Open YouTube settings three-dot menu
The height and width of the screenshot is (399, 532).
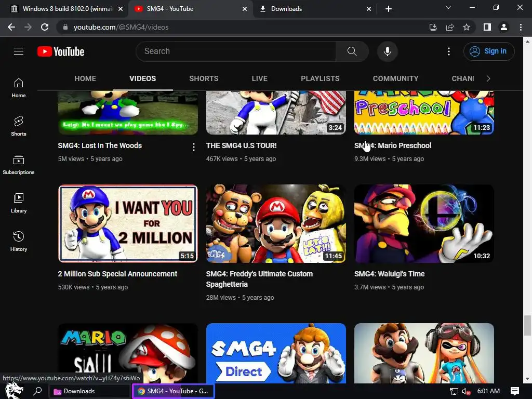(x=448, y=51)
